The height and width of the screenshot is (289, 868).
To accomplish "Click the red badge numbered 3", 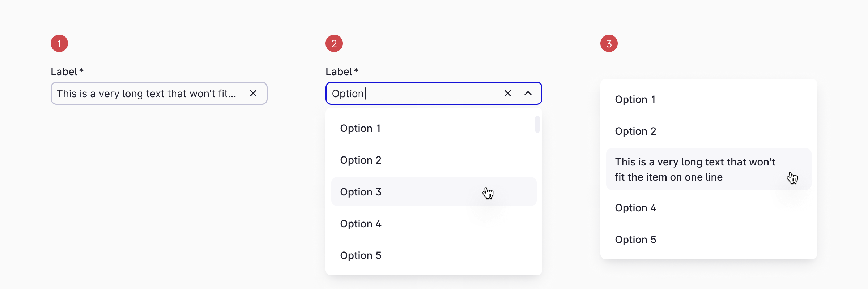I will click(609, 43).
